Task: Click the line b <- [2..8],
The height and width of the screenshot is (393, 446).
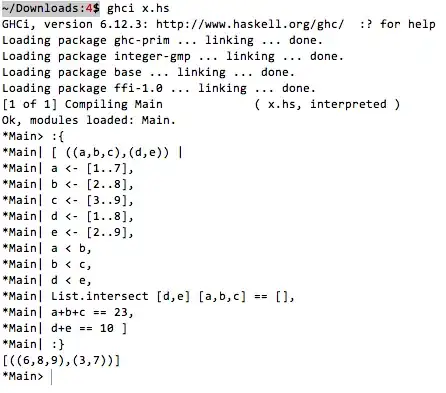Action: point(92,184)
